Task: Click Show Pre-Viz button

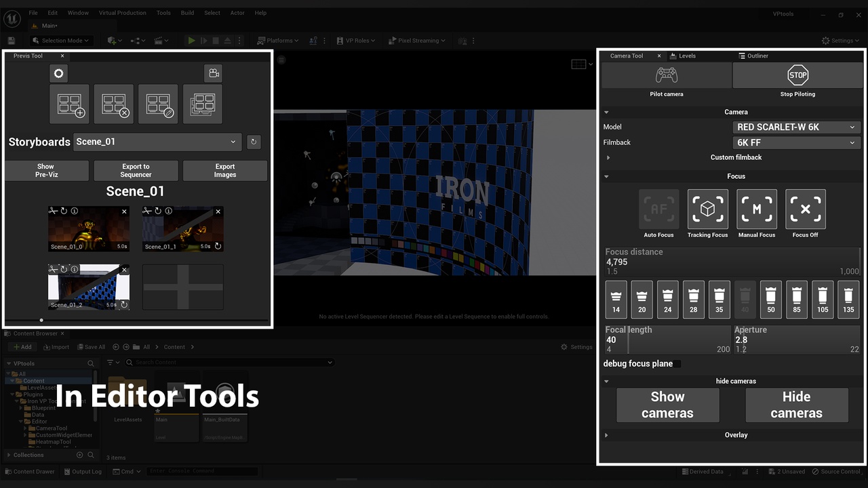Action: point(45,171)
